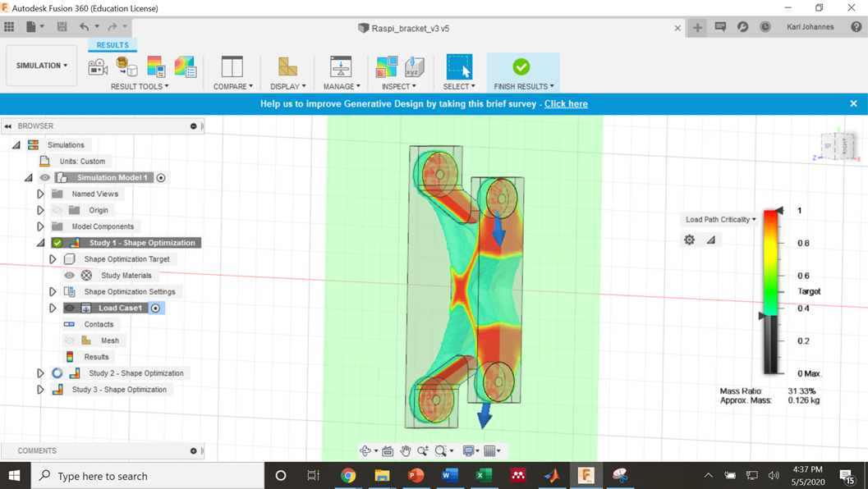Toggle visibility of Simulation Model 1

click(x=45, y=177)
